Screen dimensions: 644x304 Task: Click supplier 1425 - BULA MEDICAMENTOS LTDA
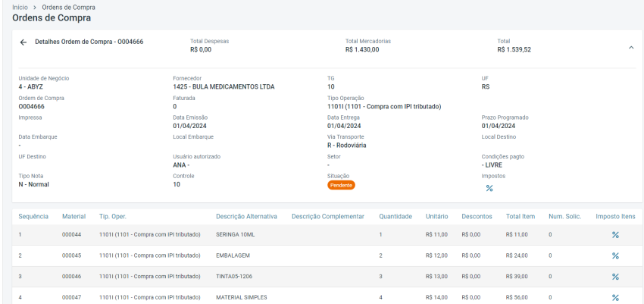tap(224, 86)
